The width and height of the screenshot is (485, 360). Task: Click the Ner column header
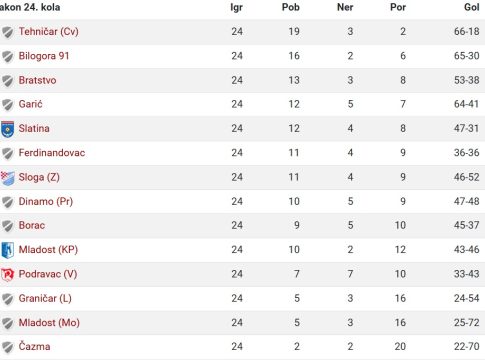tap(345, 7)
